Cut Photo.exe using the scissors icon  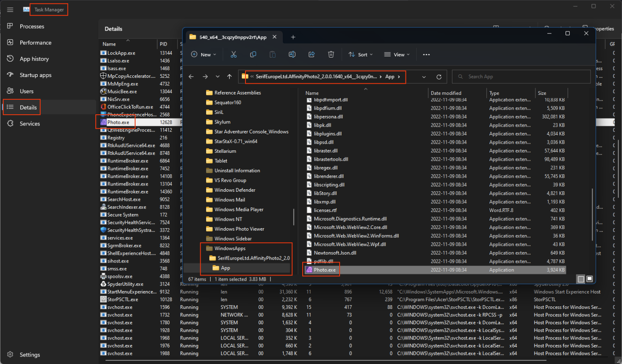(x=233, y=54)
